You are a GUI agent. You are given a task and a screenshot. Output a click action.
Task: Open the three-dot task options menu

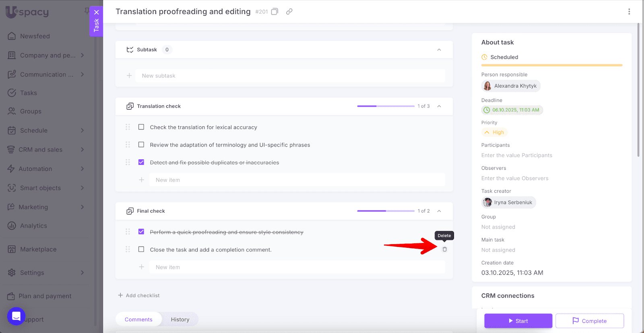click(629, 12)
